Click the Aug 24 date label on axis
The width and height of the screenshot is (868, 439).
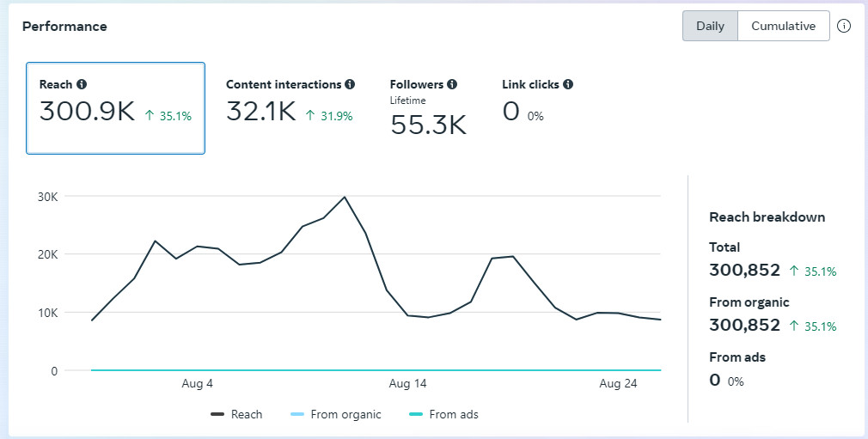[618, 383]
